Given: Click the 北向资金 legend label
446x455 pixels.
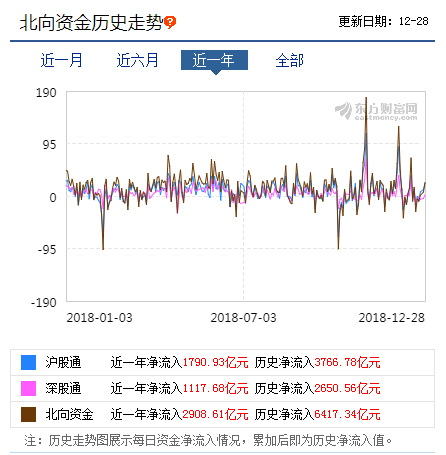Looking at the screenshot, I should coord(69,414).
